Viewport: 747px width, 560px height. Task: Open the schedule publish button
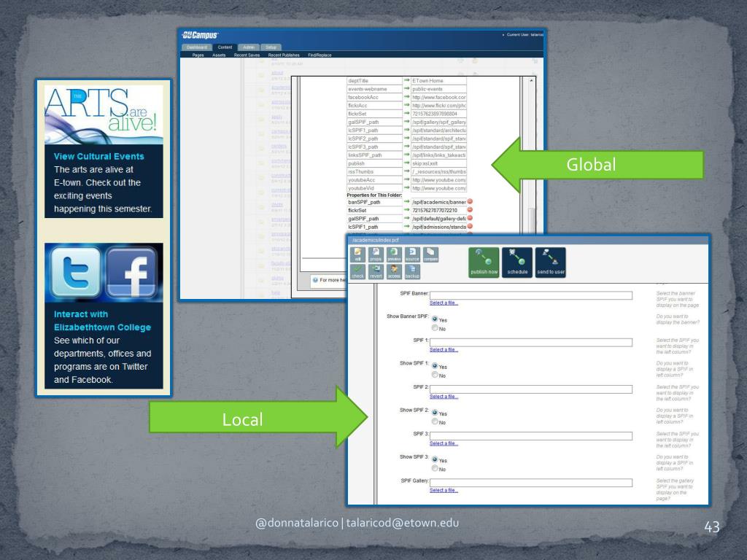[517, 262]
